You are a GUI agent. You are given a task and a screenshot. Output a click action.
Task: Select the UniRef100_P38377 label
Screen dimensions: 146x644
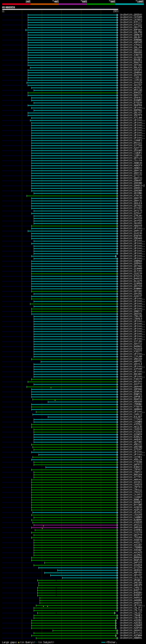tap(131, 352)
